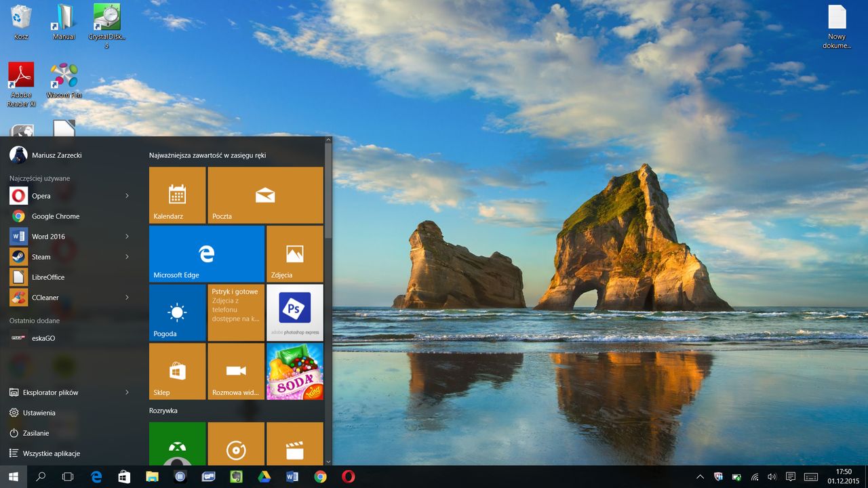The height and width of the screenshot is (488, 868).
Task: Open the security shield tray icon
Action: 718,476
